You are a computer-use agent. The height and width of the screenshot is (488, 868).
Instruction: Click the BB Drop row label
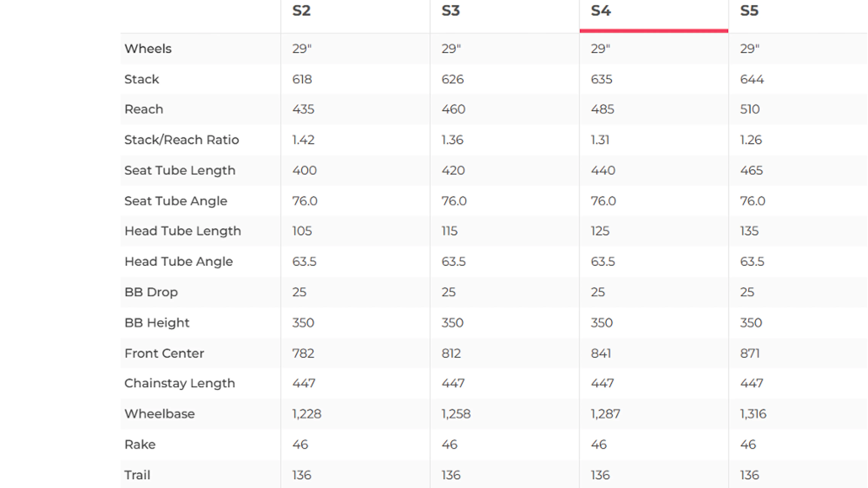[x=151, y=292]
